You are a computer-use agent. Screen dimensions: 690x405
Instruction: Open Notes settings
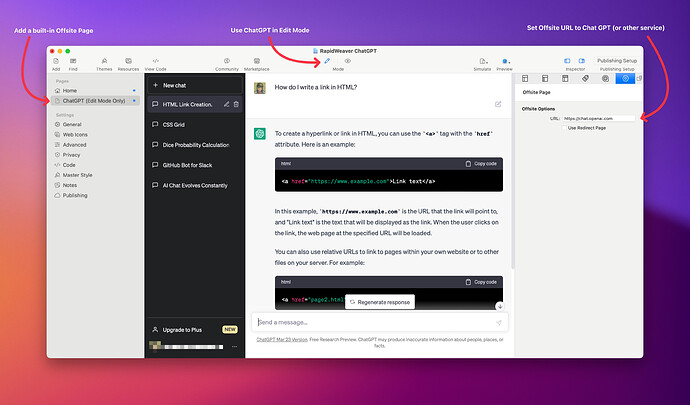[70, 185]
